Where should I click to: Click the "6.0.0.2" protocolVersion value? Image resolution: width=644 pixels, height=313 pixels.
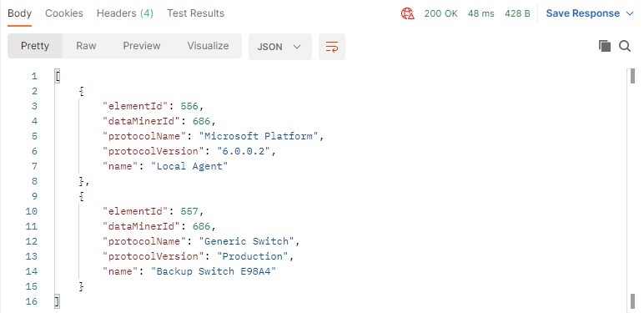coord(244,151)
